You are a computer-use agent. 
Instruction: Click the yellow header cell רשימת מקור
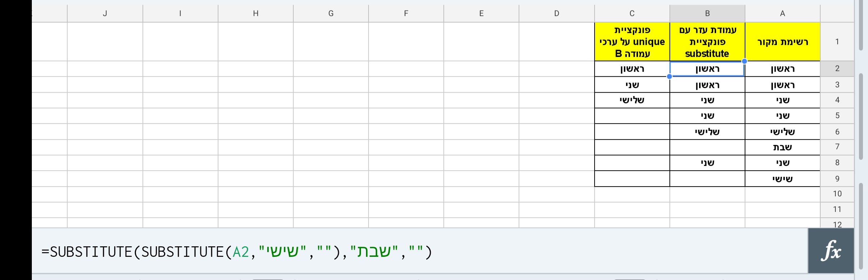coord(782,41)
